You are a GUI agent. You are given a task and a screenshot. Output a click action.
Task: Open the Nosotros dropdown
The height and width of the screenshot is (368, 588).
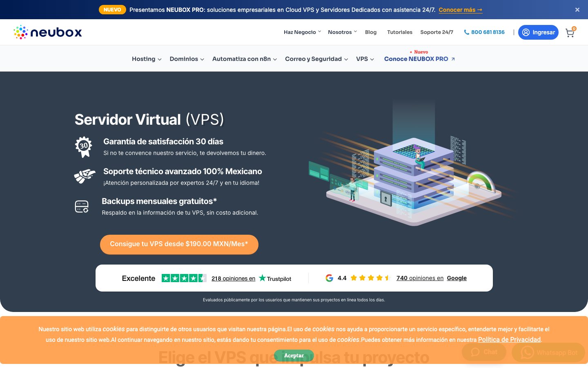343,32
